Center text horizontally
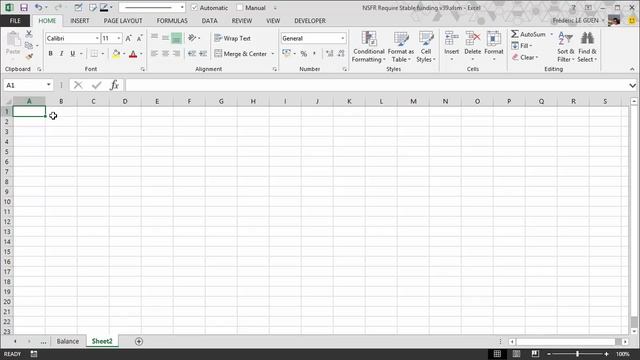Image resolution: width=640 pixels, height=360 pixels. pyautogui.click(x=165, y=53)
